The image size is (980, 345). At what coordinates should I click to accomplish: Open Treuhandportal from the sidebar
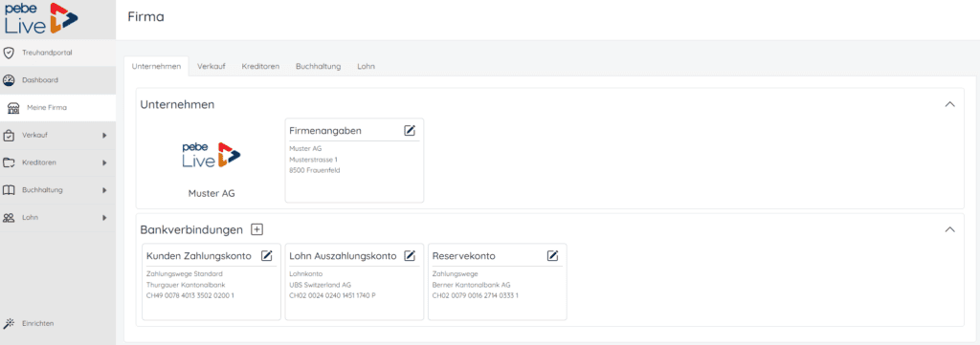tap(57, 53)
